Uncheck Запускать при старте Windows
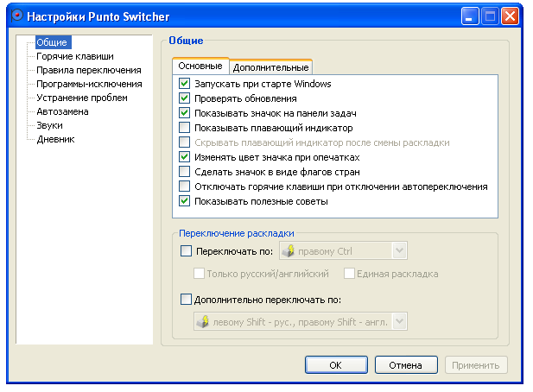533x392 pixels. click(184, 84)
